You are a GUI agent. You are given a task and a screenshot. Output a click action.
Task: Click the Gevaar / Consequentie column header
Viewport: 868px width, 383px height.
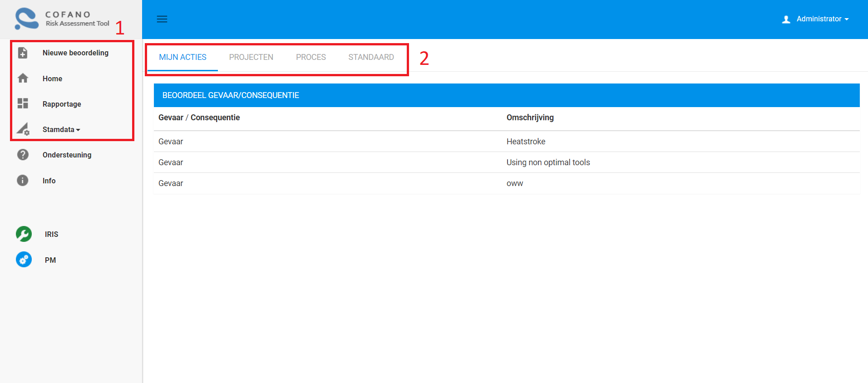tap(199, 118)
